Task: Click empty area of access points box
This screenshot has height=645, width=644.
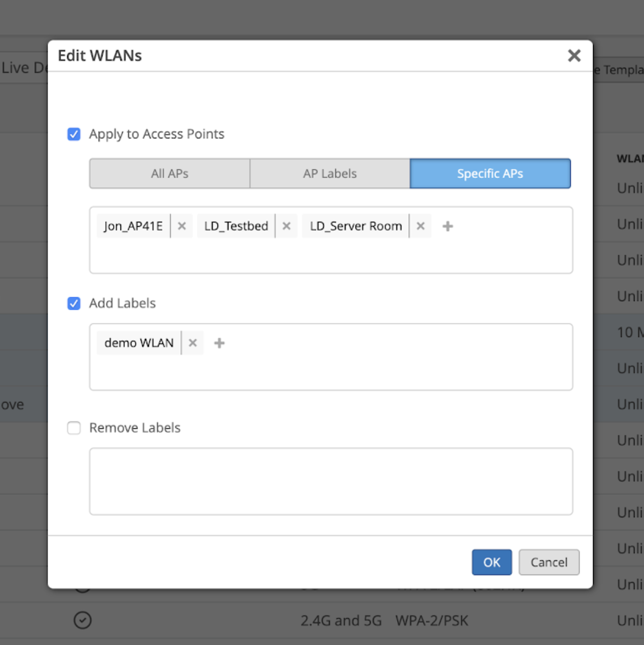Action: pyautogui.click(x=330, y=256)
